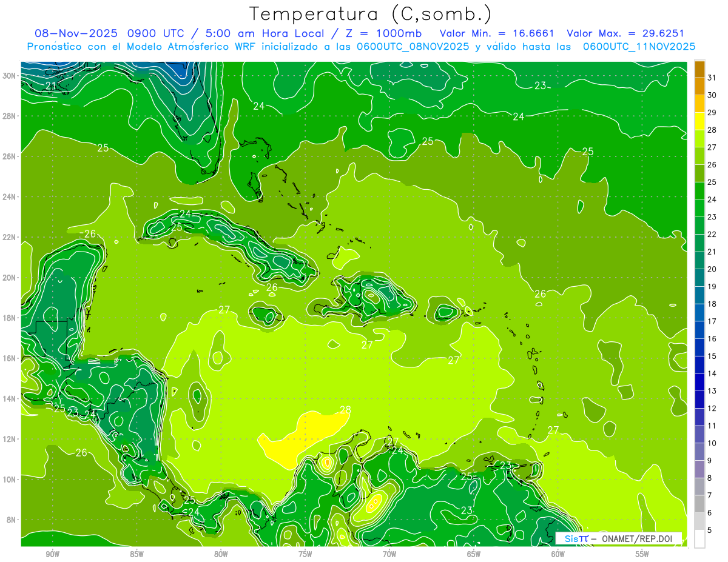Click the green legend swatch between 23 and 24
This screenshot has height=562, width=728.
pos(699,208)
